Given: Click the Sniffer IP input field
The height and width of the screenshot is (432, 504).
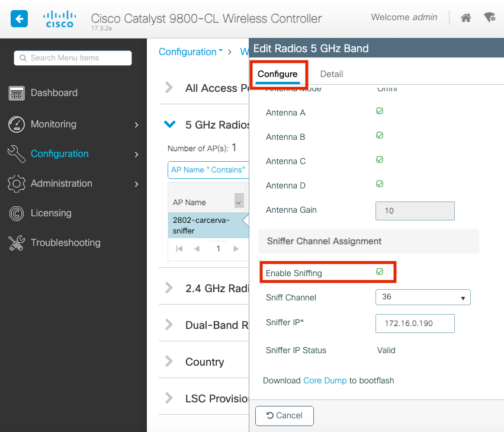Looking at the screenshot, I should tap(415, 324).
